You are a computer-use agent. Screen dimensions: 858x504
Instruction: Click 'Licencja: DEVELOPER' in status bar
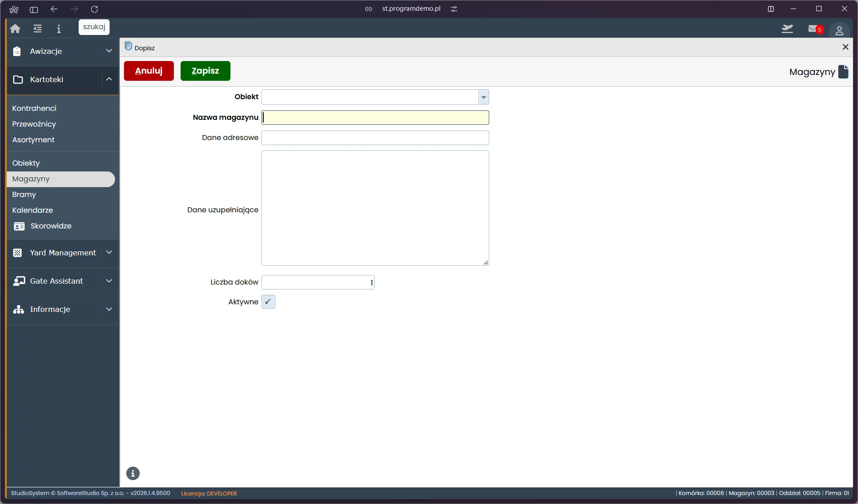pos(209,493)
